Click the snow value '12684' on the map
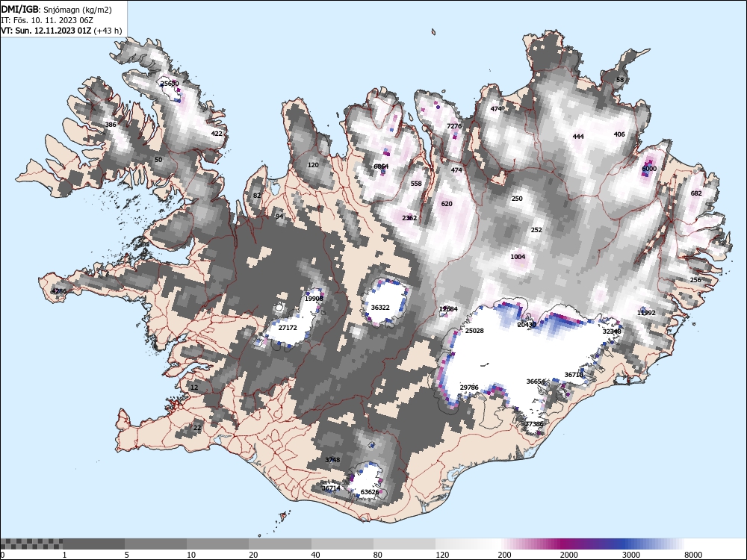Viewport: 747px width, 560px height. pos(448,309)
